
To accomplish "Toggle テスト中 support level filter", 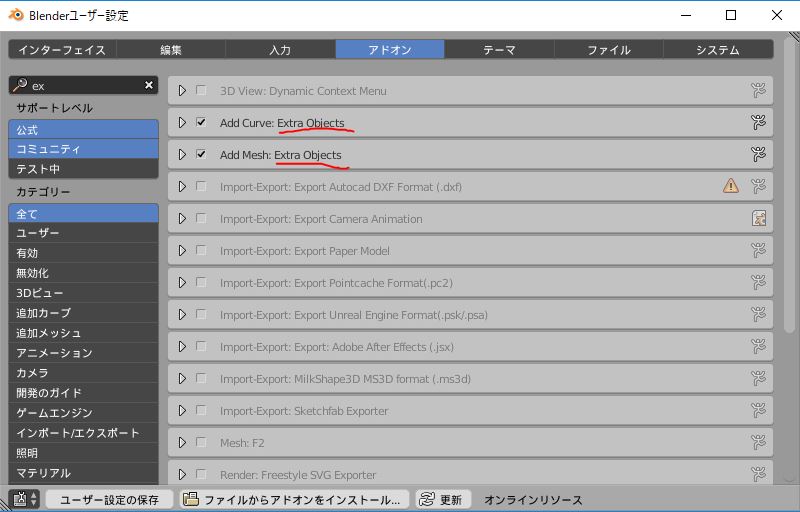I will point(84,168).
